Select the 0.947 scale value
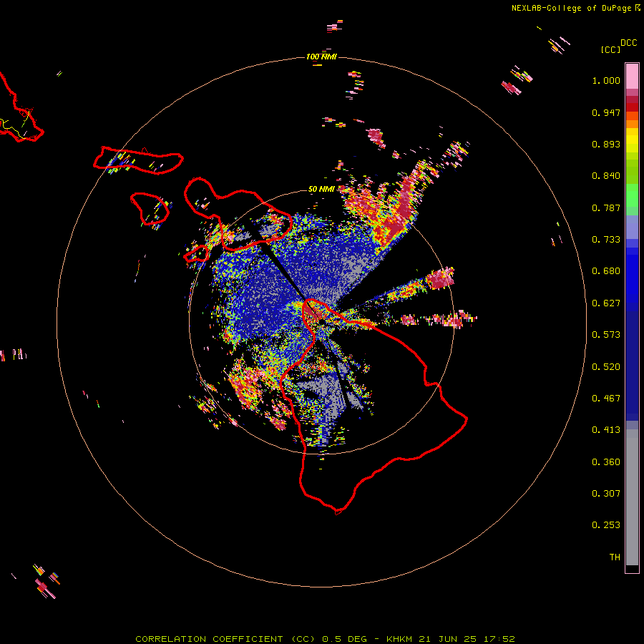Viewport: 644px width, 644px height. [x=606, y=112]
